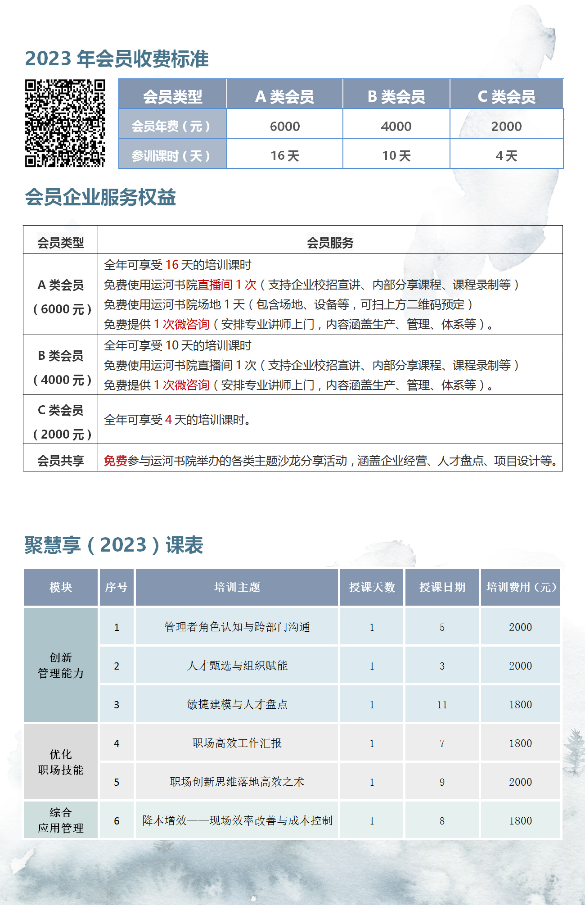This screenshot has height=924, width=585.
Task: Click course '降本增效——现场效率改善与成本控制'
Action: [x=237, y=820]
